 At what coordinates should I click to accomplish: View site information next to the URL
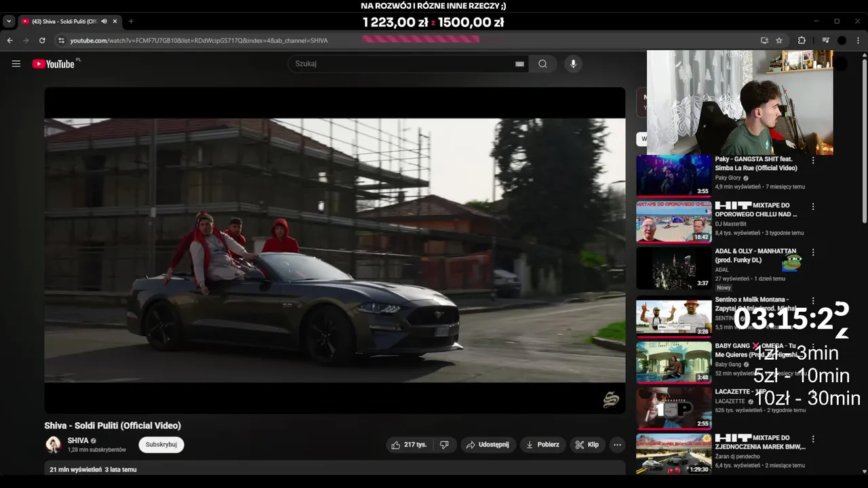pos(61,41)
